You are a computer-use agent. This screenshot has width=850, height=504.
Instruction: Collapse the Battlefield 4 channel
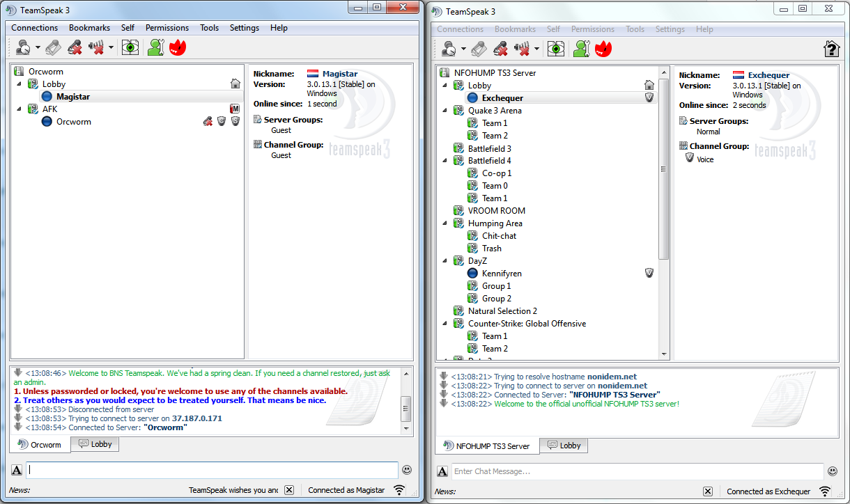(x=445, y=160)
